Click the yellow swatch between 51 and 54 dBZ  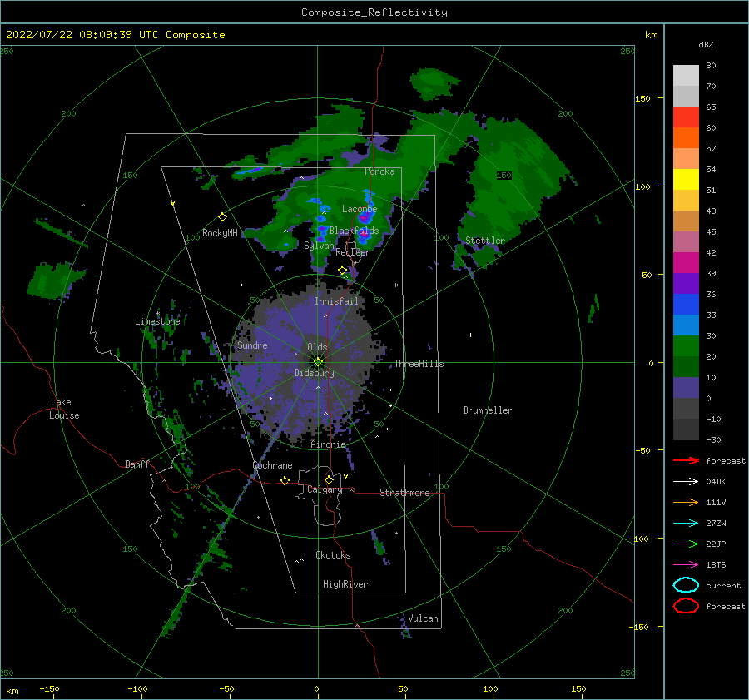pos(686,179)
